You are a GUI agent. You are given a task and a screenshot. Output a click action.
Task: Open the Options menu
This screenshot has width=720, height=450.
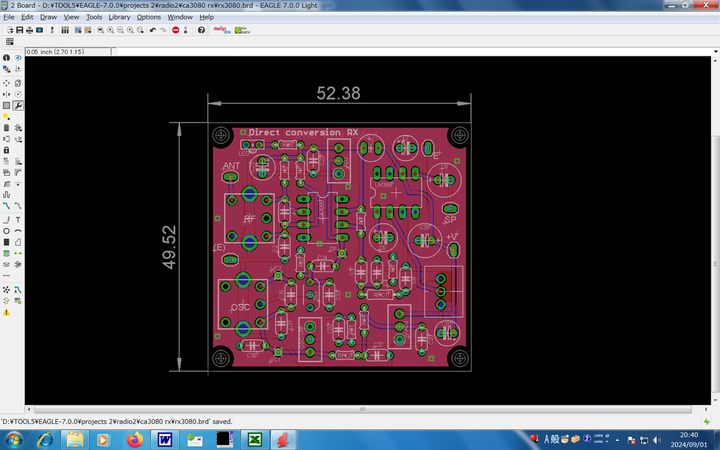point(148,17)
